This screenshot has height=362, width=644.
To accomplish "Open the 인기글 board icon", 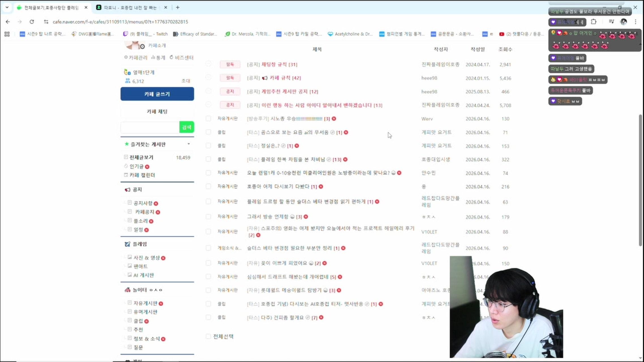I will 125,167.
